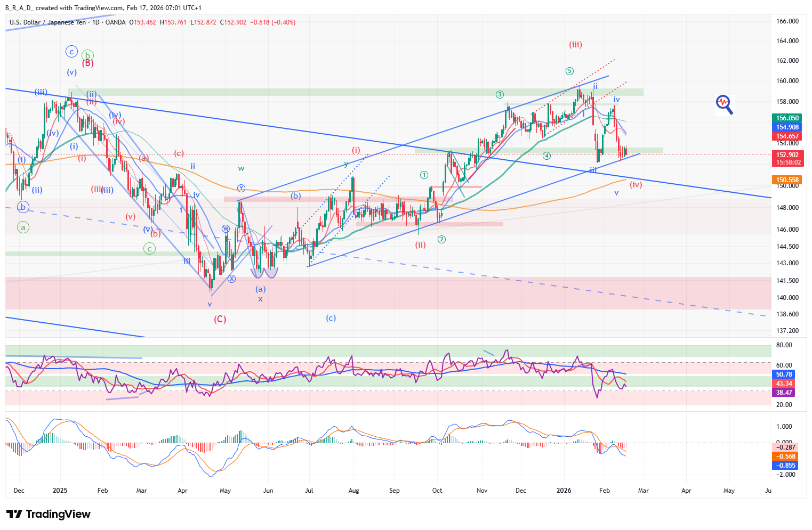Viewport: 812px width, 530px height.
Task: Select the large red (C) wave label
Action: pyautogui.click(x=220, y=319)
